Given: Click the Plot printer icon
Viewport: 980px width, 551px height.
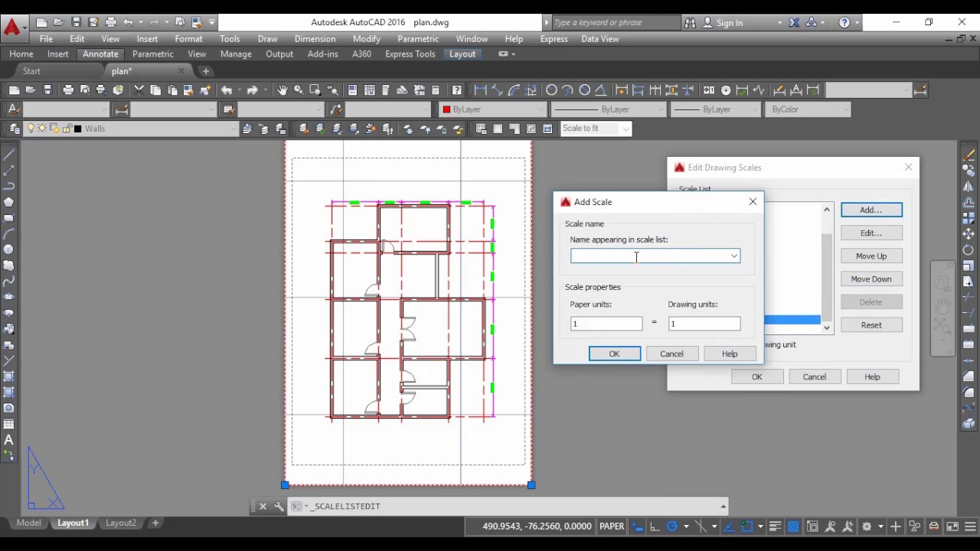Looking at the screenshot, I should tap(67, 90).
